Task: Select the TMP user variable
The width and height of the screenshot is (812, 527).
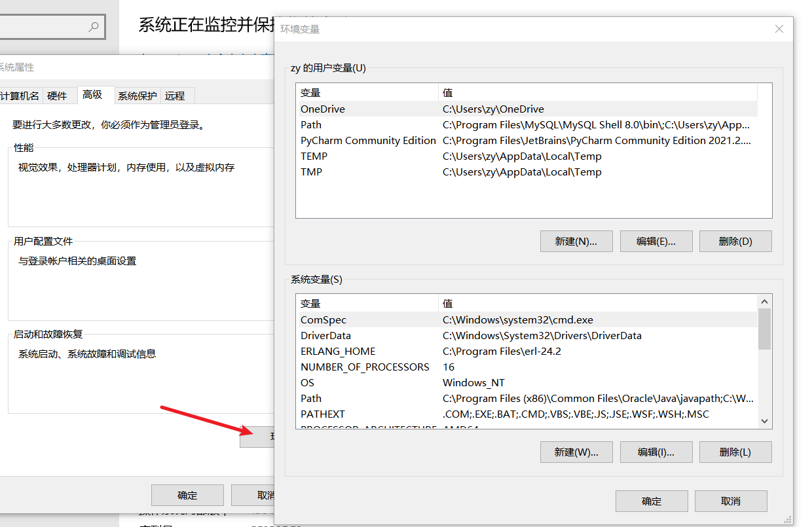Action: click(526, 172)
